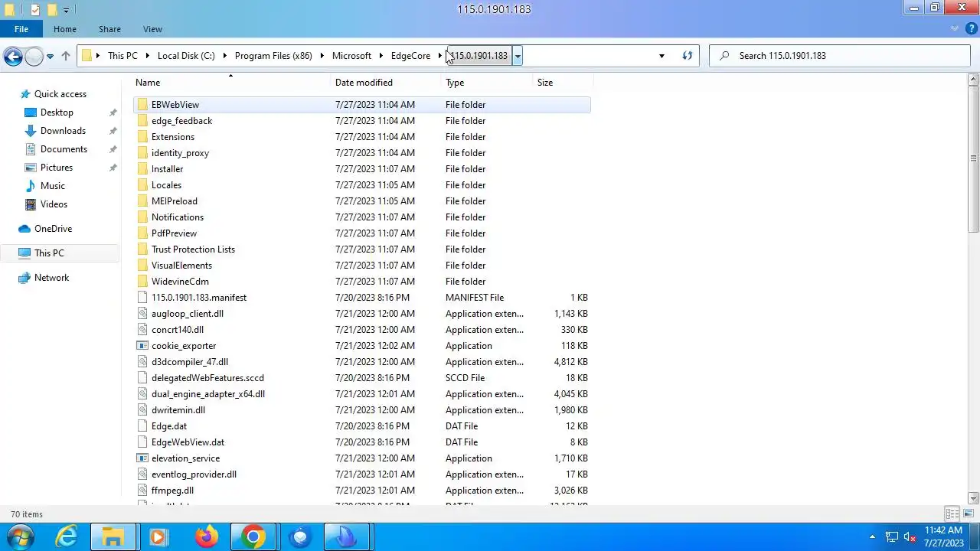Click the Search 115.0.1901.183 box
980x551 pixels.
coord(840,56)
